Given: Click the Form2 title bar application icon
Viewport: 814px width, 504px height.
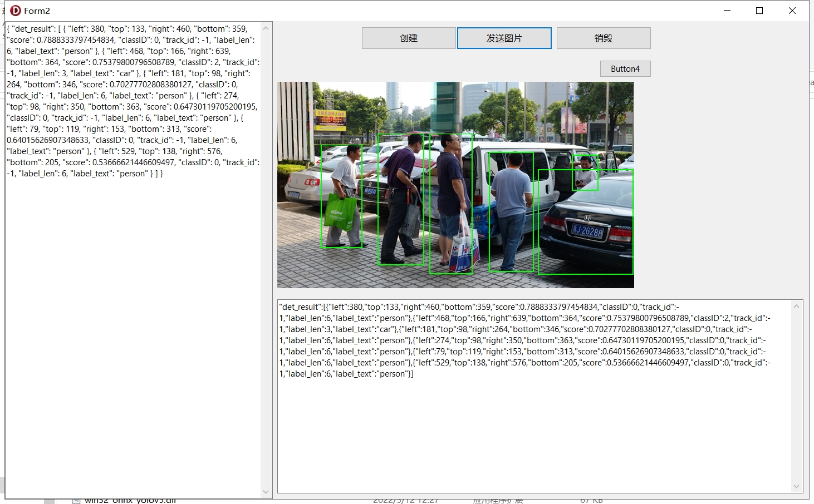Looking at the screenshot, I should point(16,10).
